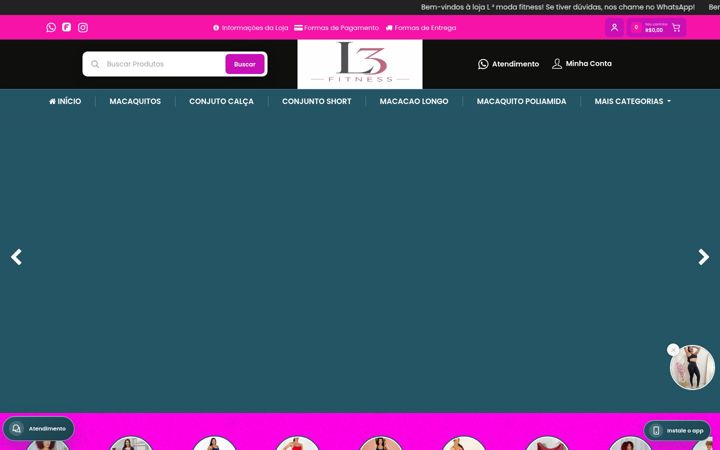Click the magnifier icon in search box
The height and width of the screenshot is (450, 720).
coord(95,64)
